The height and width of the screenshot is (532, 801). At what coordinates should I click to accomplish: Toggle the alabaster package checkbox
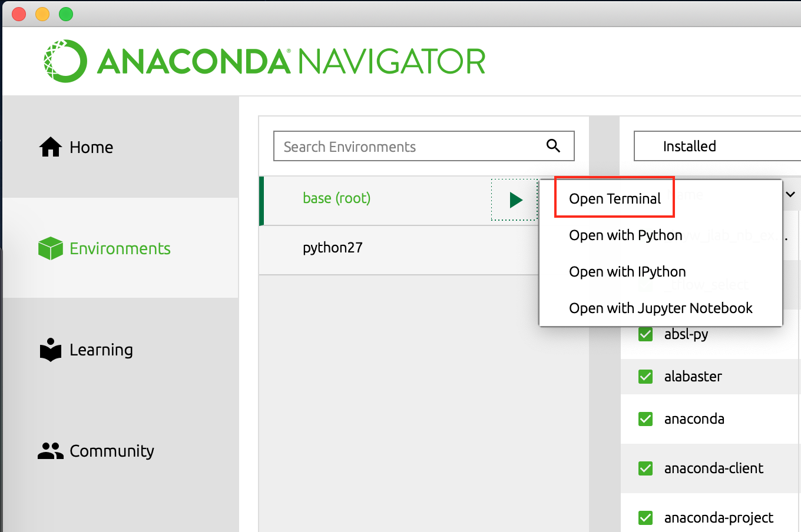coord(646,377)
